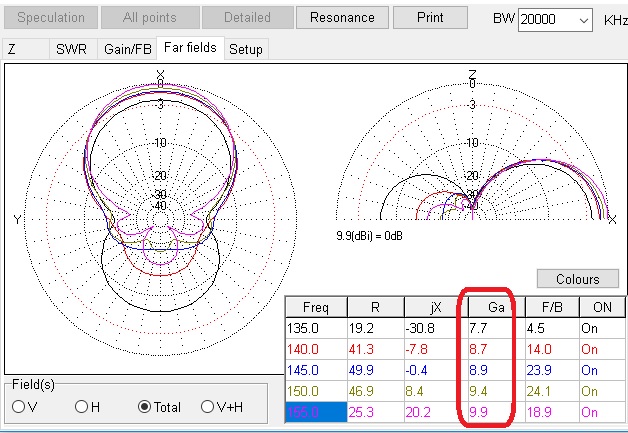Image resolution: width=628 pixels, height=433 pixels.
Task: Click the R value 49.9
Action: coord(376,370)
